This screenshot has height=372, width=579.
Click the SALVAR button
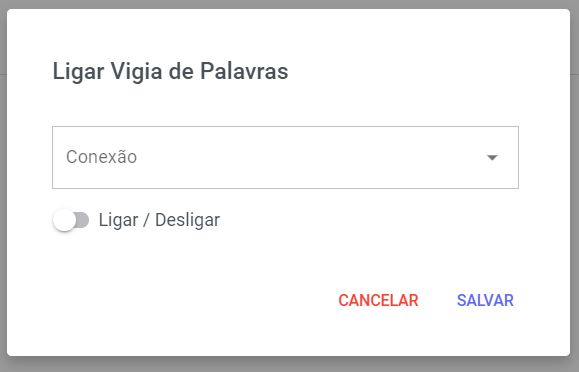tap(485, 300)
